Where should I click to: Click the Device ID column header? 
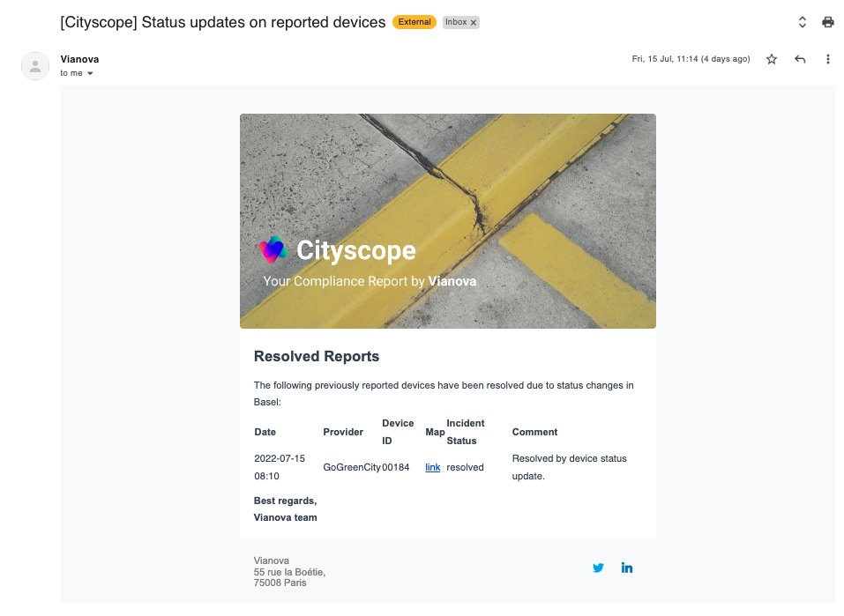pos(398,432)
